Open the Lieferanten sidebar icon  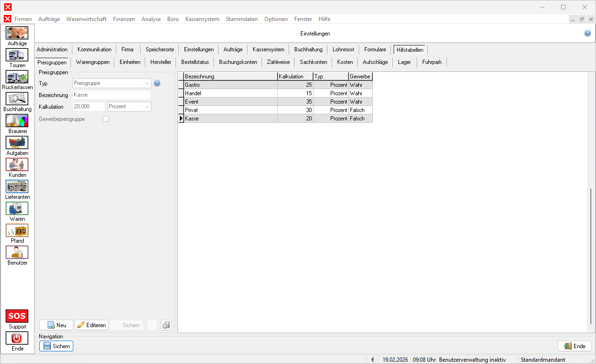pyautogui.click(x=17, y=187)
